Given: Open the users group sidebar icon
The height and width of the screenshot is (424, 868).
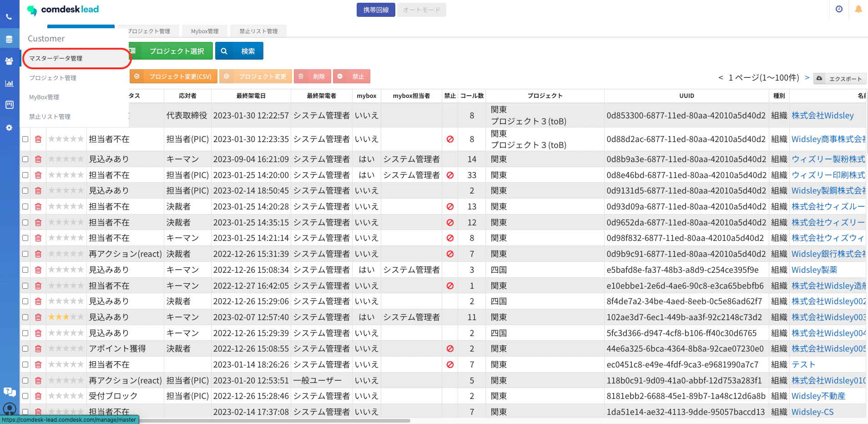Looking at the screenshot, I should coord(9,61).
